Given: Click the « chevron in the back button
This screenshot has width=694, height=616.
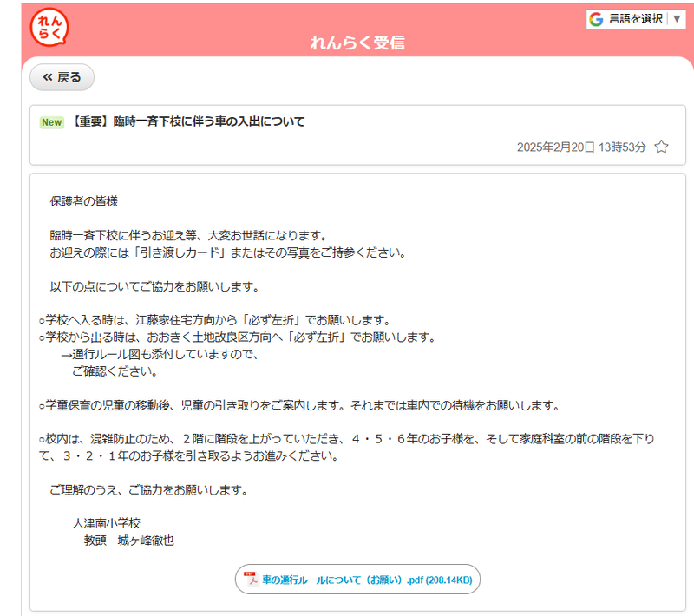Looking at the screenshot, I should (48, 77).
